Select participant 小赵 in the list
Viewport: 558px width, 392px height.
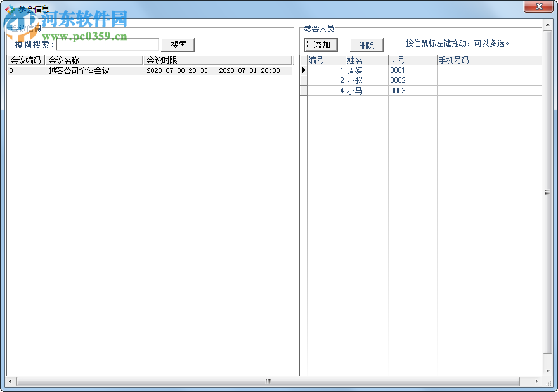tap(355, 81)
